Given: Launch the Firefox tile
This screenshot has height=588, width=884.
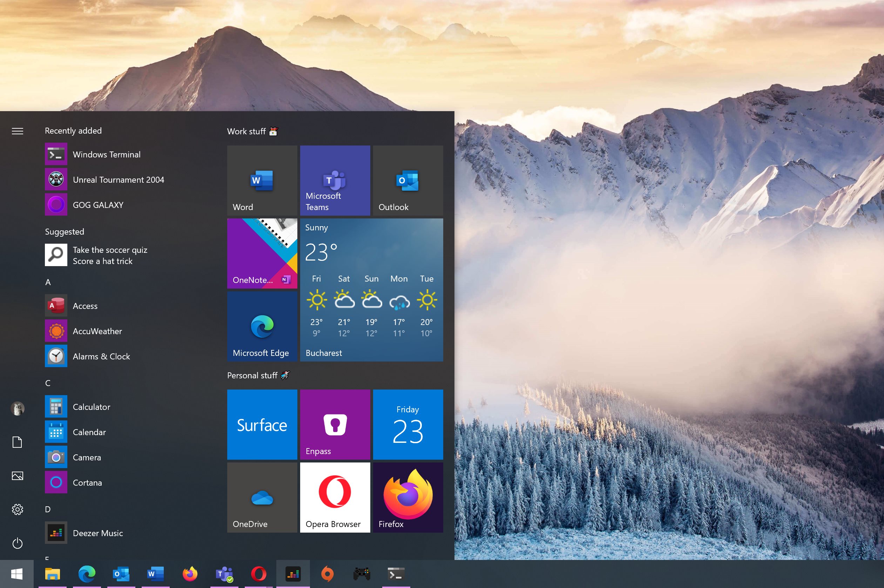Looking at the screenshot, I should pyautogui.click(x=408, y=497).
